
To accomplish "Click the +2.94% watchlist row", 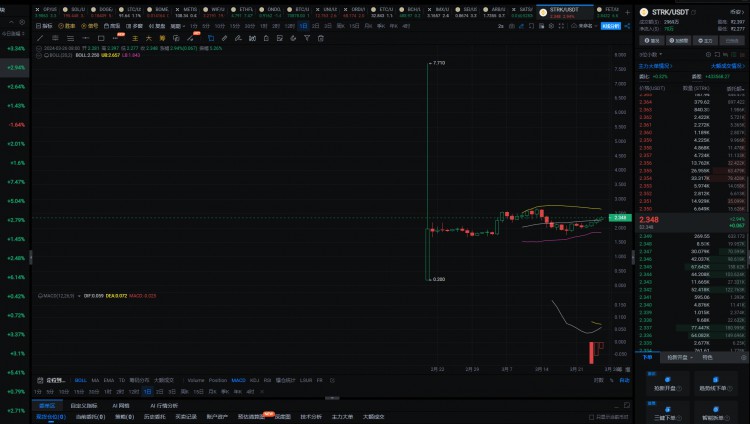I will coord(15,67).
